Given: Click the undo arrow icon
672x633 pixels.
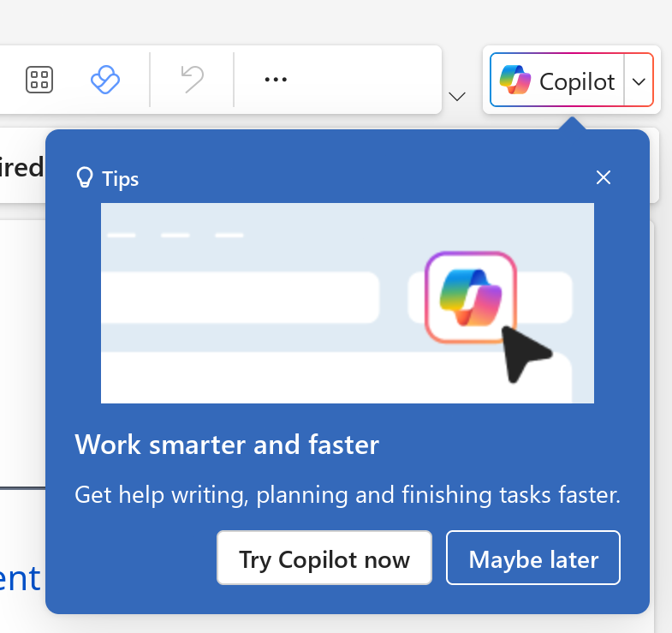Looking at the screenshot, I should coord(192,79).
